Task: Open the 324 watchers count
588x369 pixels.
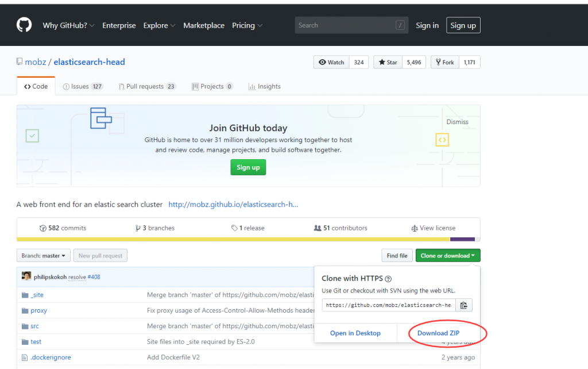Action: tap(359, 62)
